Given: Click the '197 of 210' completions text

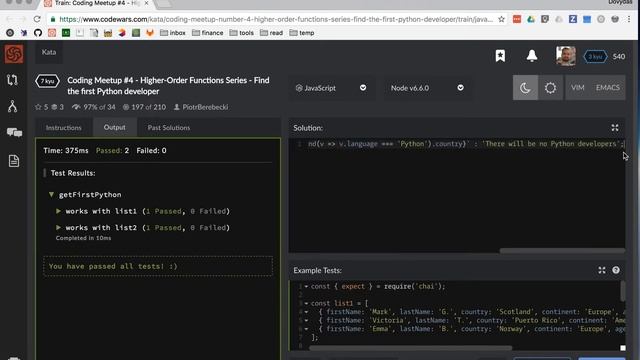Looking at the screenshot, I should [x=149, y=107].
